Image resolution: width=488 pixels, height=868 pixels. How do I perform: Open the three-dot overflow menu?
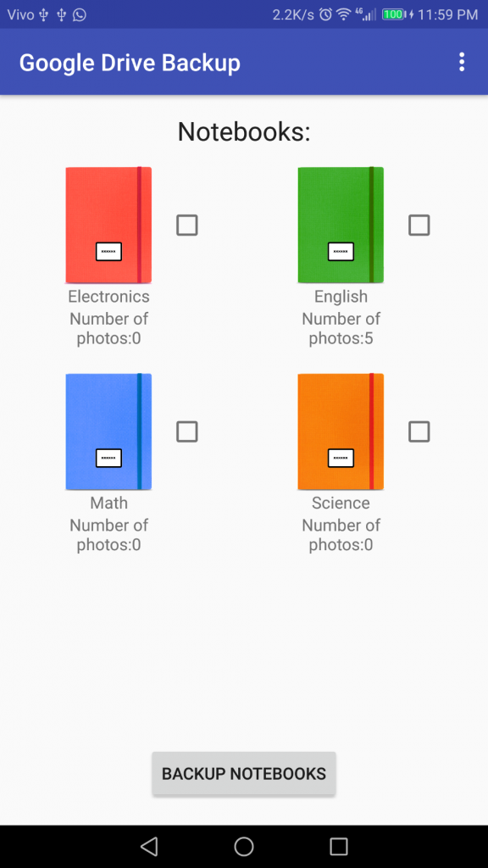click(462, 62)
